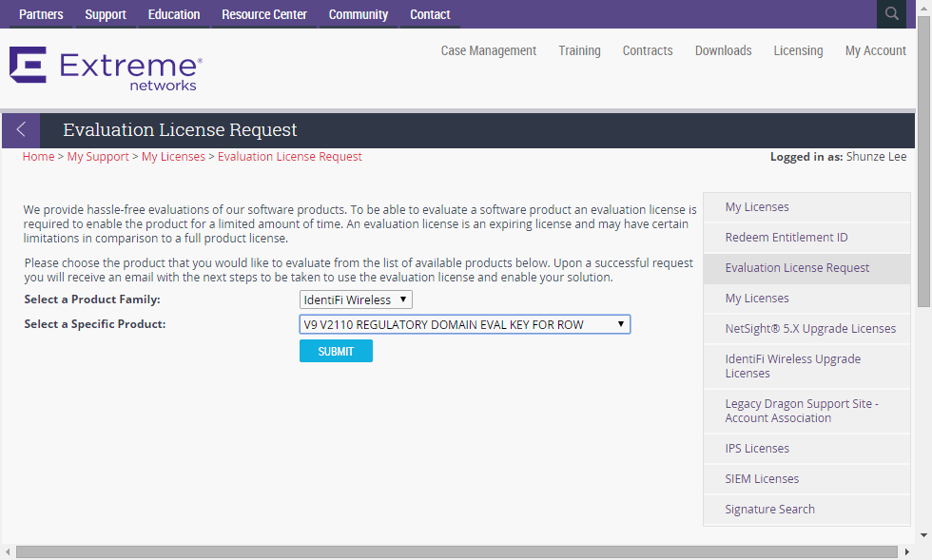
Task: Open the Contact menu
Action: click(430, 14)
